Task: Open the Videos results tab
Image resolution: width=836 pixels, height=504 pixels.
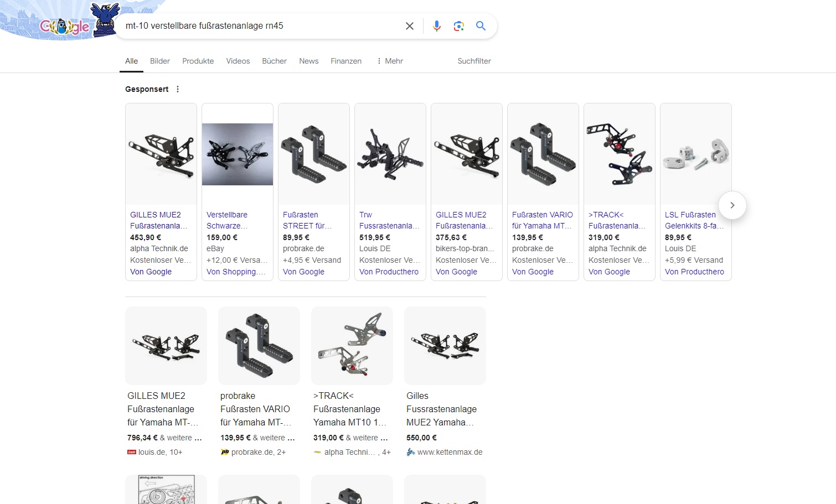Action: [238, 61]
